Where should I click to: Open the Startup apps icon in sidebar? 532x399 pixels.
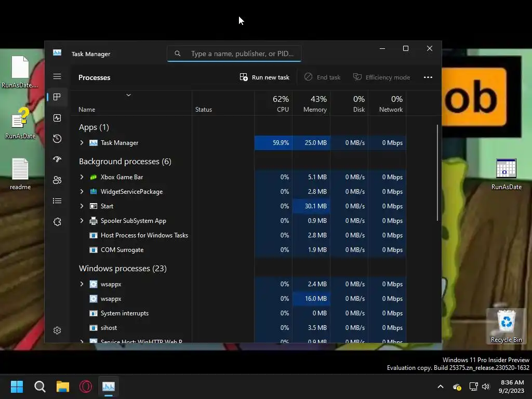coord(57,159)
